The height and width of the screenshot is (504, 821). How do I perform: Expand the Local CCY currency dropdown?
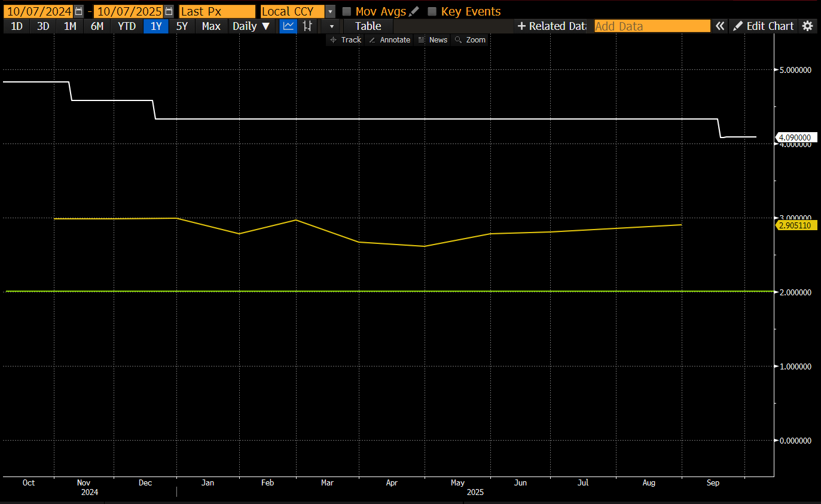(330, 11)
